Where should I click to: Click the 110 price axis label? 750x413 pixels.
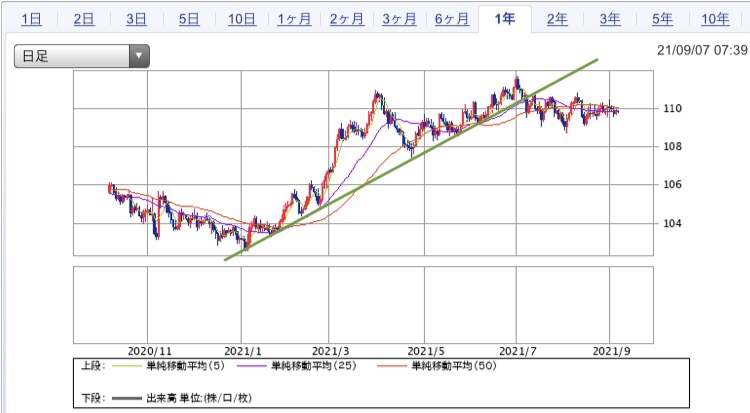pos(672,108)
